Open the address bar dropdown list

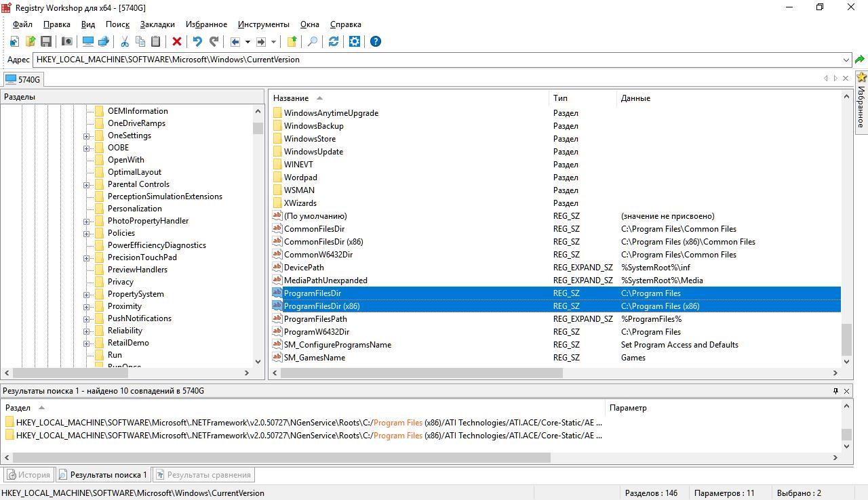(x=846, y=60)
